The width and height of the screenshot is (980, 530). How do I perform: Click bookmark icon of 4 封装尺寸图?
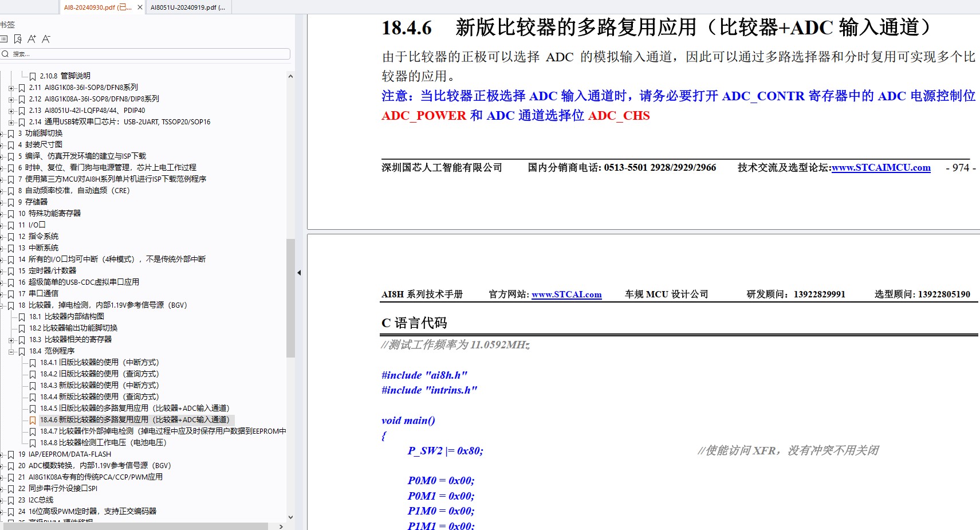11,145
